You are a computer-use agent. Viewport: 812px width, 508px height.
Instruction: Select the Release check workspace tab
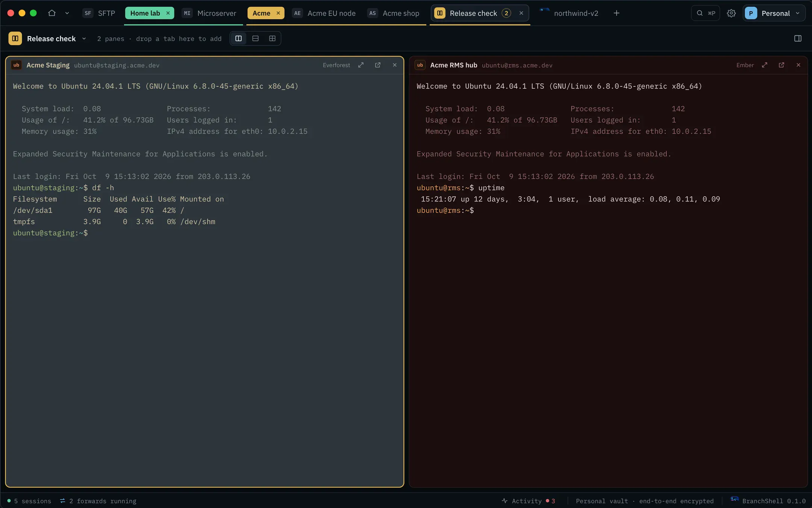click(473, 13)
